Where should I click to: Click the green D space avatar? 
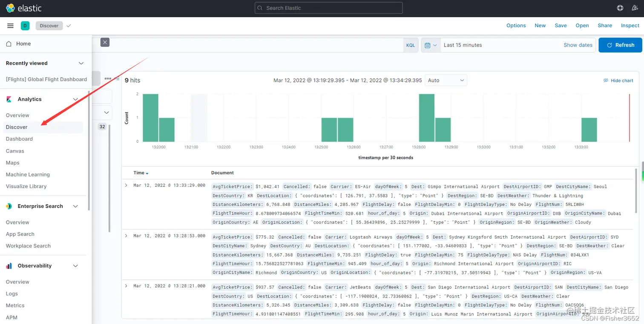(x=25, y=26)
